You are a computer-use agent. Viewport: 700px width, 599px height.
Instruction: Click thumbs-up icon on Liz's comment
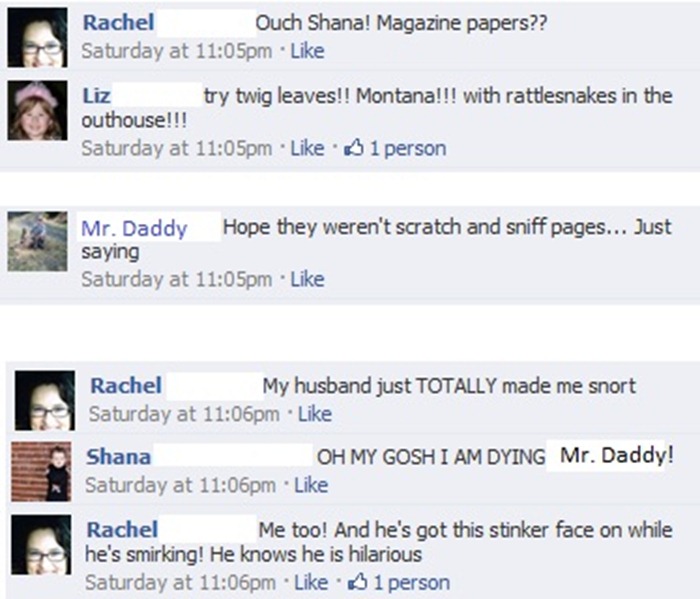[x=353, y=148]
